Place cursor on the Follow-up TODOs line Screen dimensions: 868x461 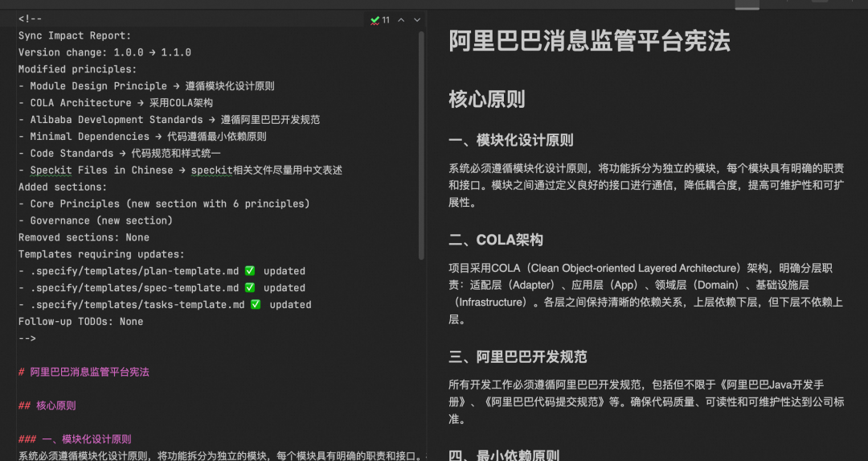tap(81, 321)
